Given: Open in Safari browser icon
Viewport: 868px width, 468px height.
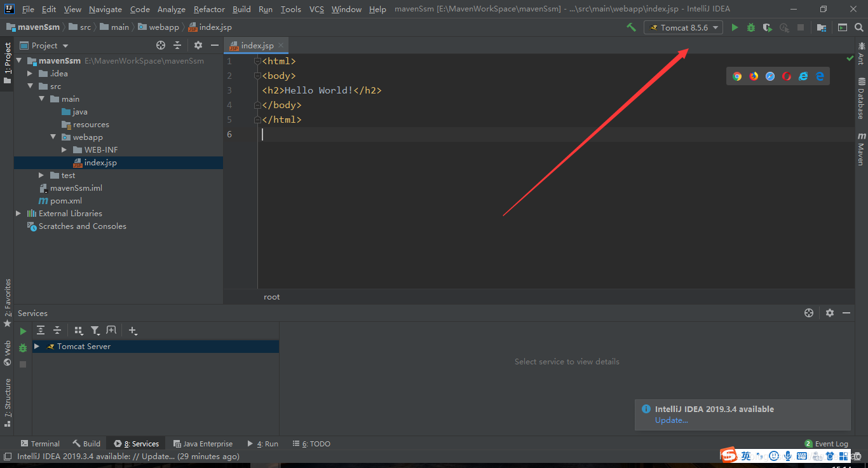Looking at the screenshot, I should pyautogui.click(x=770, y=76).
